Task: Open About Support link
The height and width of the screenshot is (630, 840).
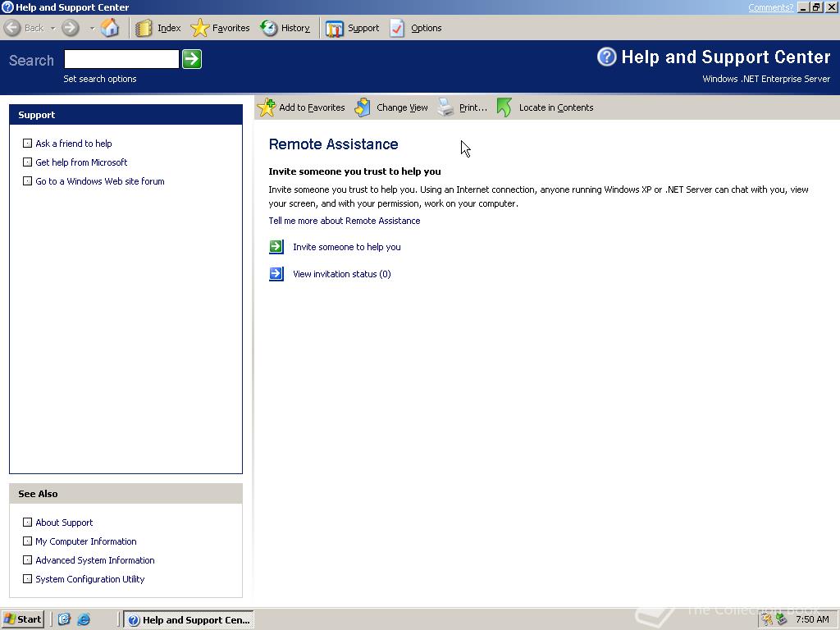Action: pyautogui.click(x=64, y=523)
